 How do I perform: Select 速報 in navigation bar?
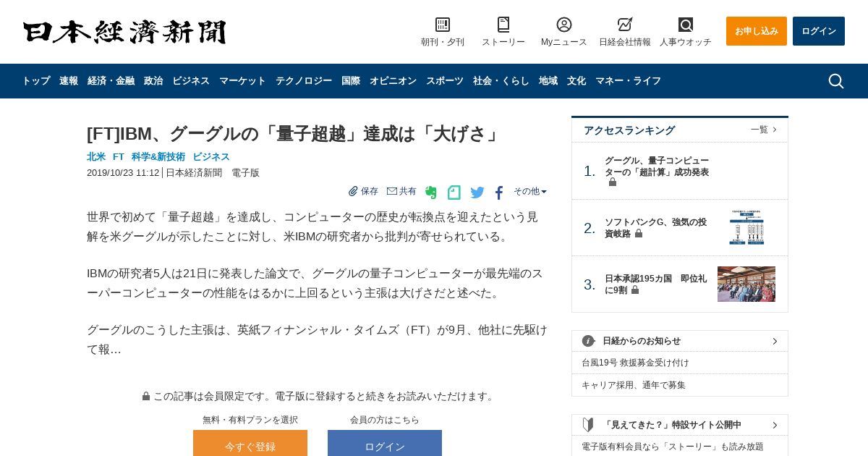coord(69,81)
